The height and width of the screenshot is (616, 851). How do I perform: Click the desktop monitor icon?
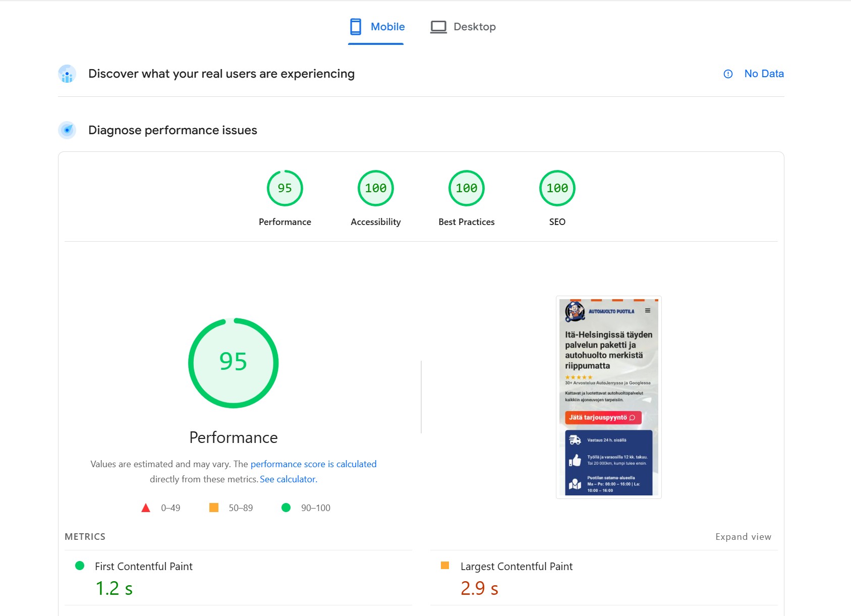point(438,27)
